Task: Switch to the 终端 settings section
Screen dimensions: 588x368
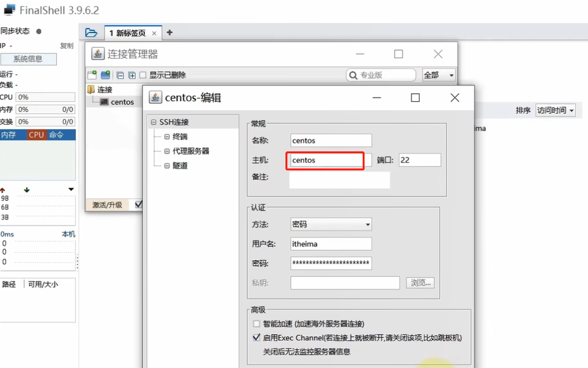Action: [x=182, y=136]
